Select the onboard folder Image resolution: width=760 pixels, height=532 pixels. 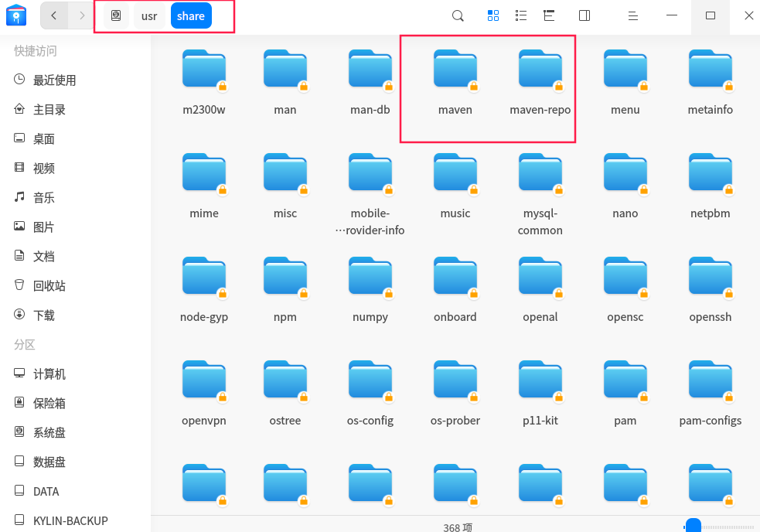point(455,290)
